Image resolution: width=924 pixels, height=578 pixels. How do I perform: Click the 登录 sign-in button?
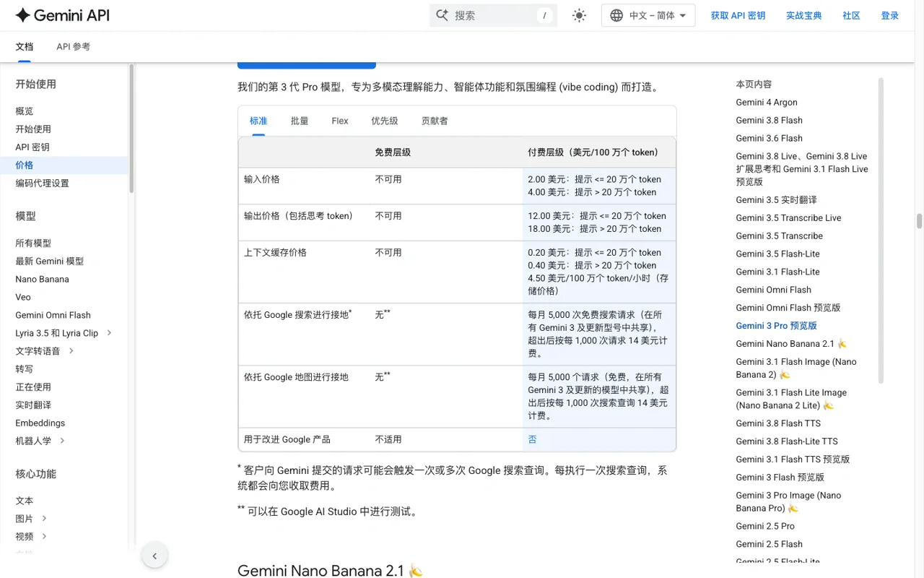pyautogui.click(x=890, y=15)
